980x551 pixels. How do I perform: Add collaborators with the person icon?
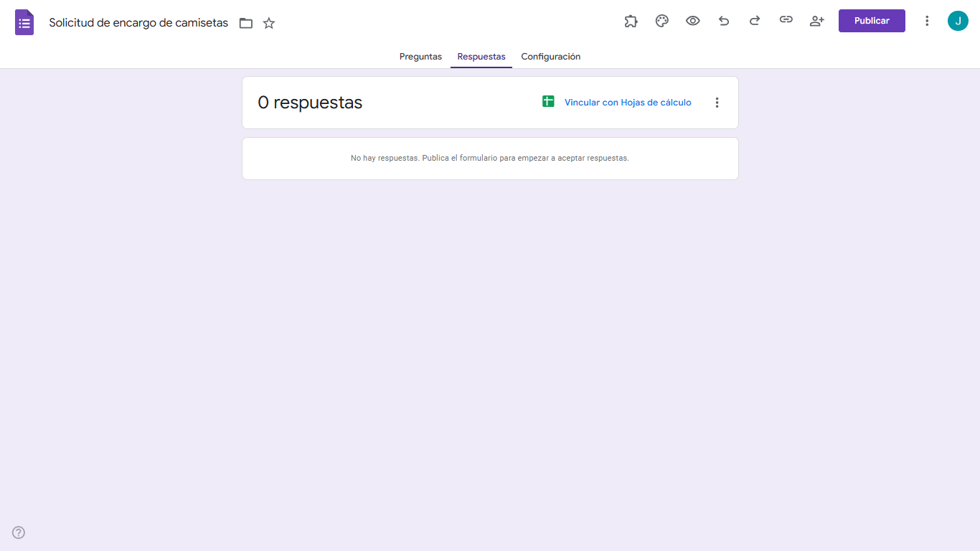click(x=816, y=21)
